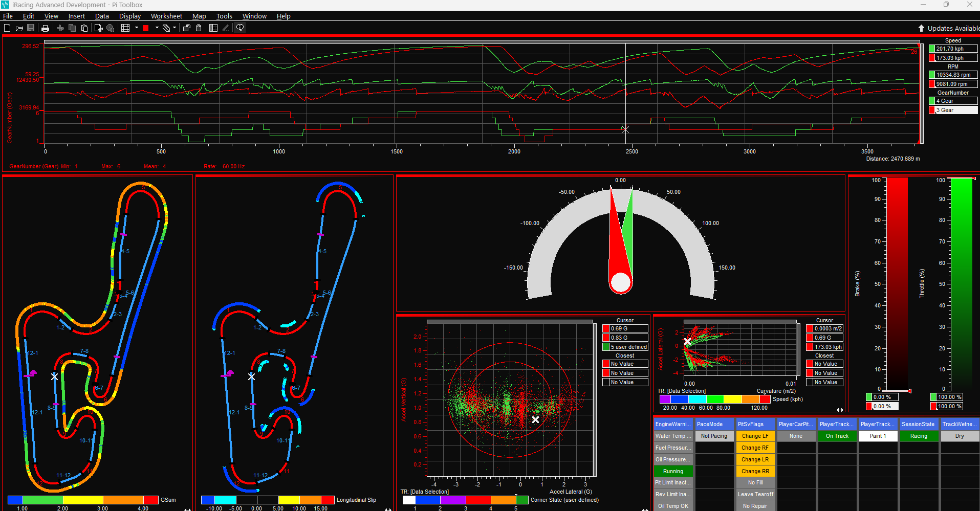Open the Tools menu
The width and height of the screenshot is (980, 511).
(x=224, y=16)
